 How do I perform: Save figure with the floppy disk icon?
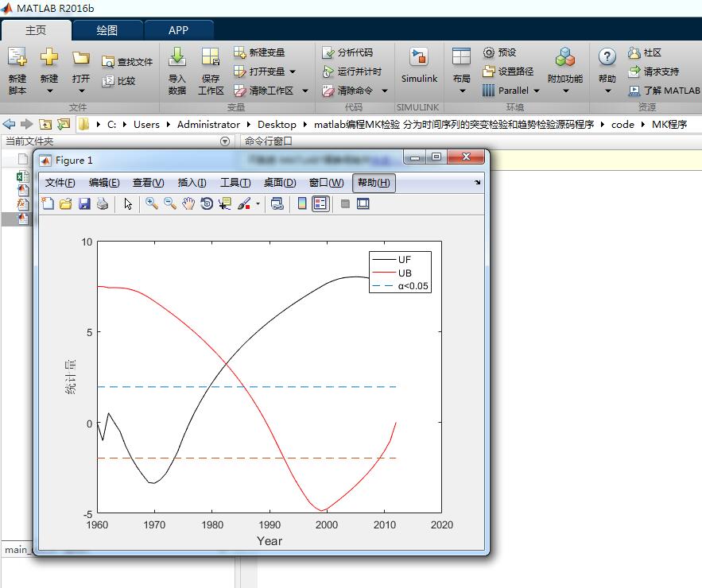click(84, 203)
